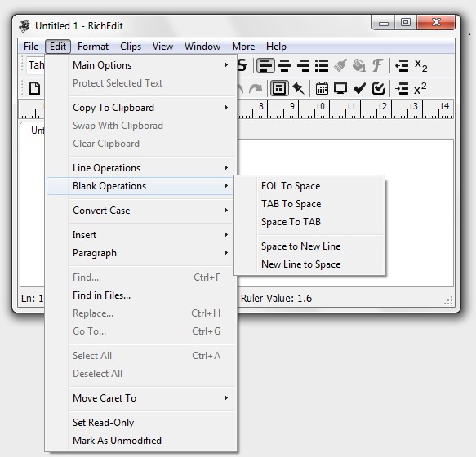Click the center alignment icon
Image resolution: width=476 pixels, height=457 pixels.
(x=284, y=65)
